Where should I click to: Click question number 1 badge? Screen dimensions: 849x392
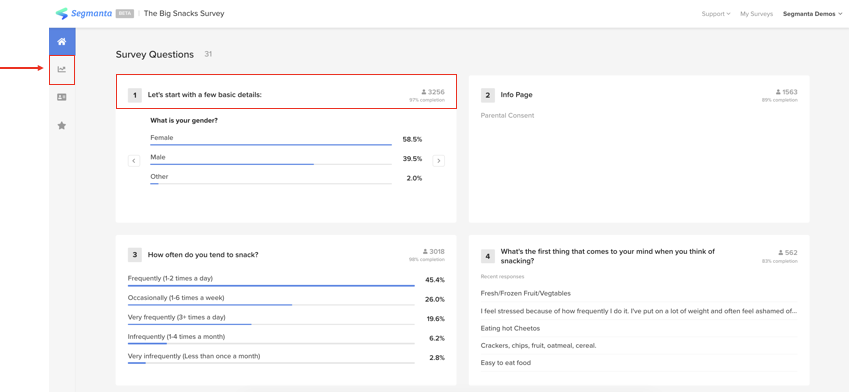point(135,95)
